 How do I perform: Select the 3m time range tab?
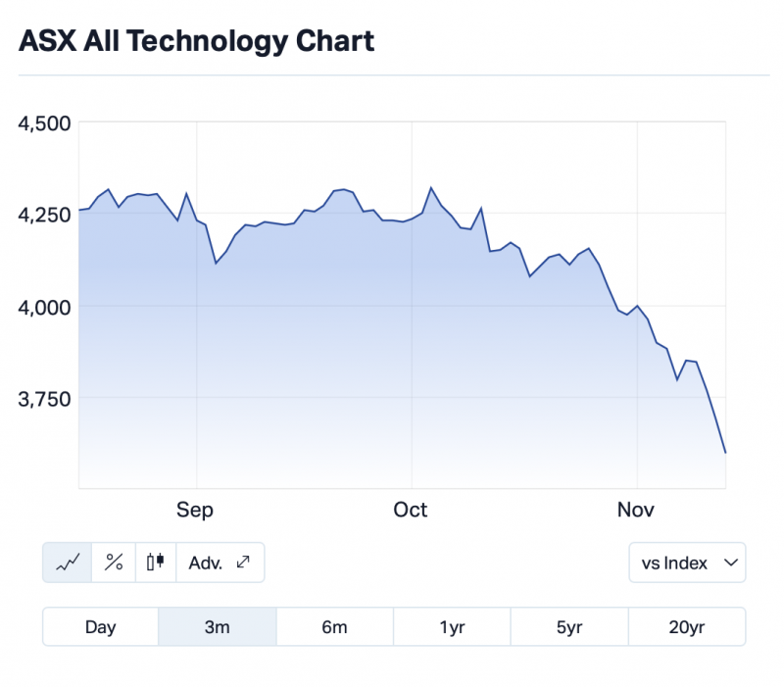[x=218, y=627]
